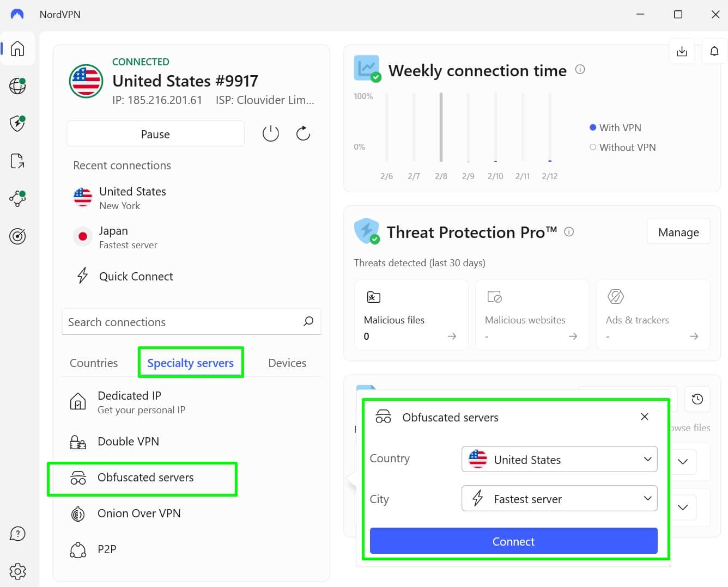This screenshot has width=728, height=587.
Task: Open Threat Protection shield in sidebar
Action: click(17, 123)
